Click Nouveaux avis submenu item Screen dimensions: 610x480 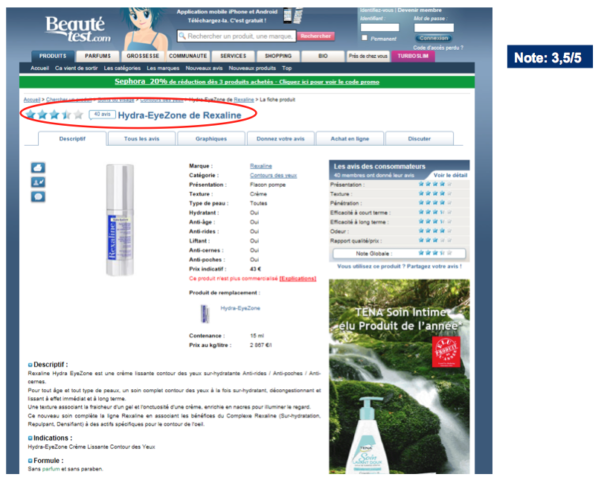tap(204, 68)
